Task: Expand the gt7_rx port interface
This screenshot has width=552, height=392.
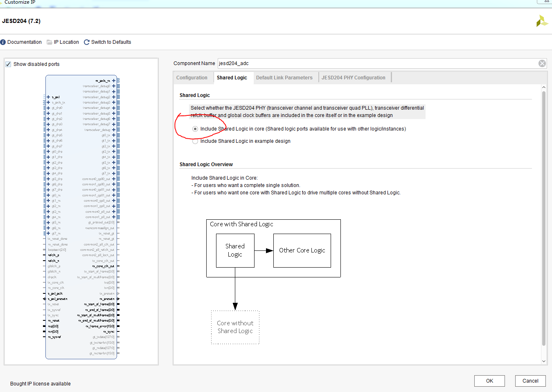Action: pyautogui.click(x=48, y=234)
